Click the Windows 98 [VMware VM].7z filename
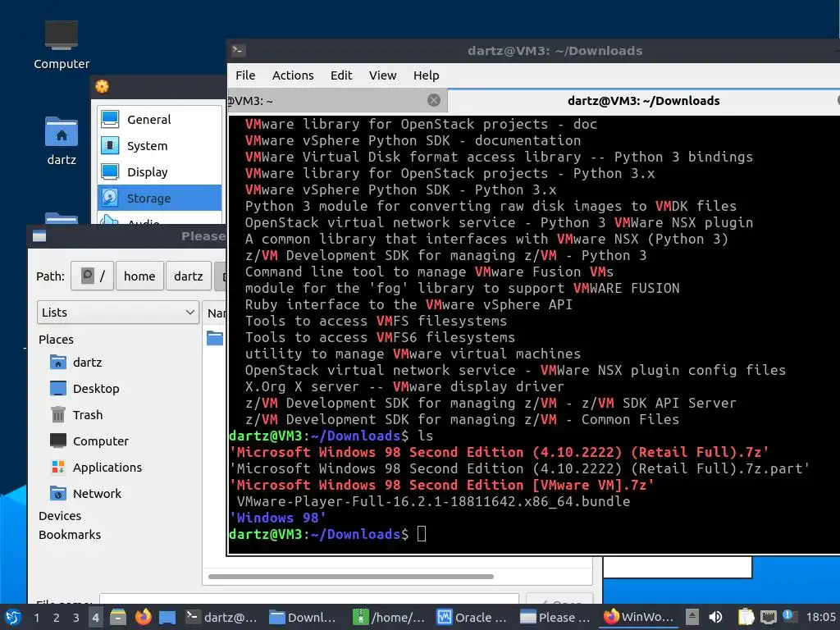This screenshot has height=630, width=840. click(441, 485)
